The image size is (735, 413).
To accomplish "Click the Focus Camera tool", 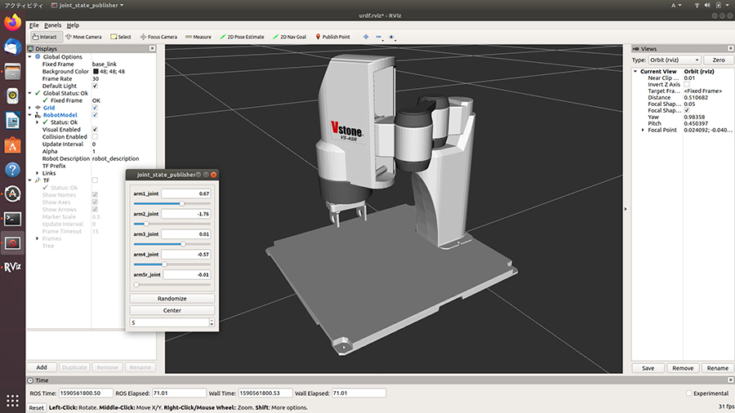I will [158, 37].
